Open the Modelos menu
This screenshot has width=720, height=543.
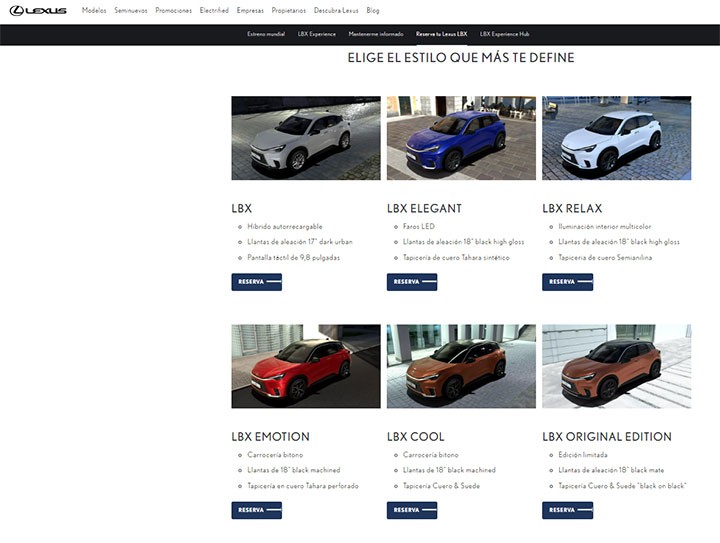tap(94, 10)
